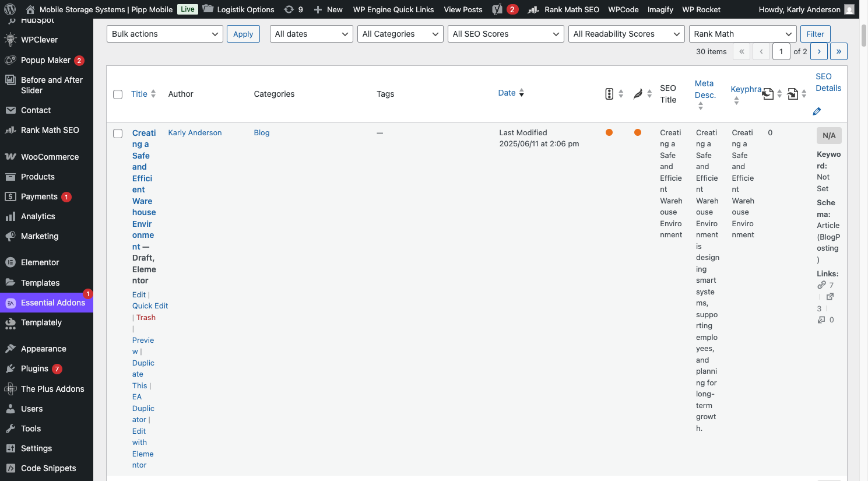This screenshot has width=868, height=481.
Task: Check the Creating a Safe Warehouse post checkbox
Action: point(118,134)
